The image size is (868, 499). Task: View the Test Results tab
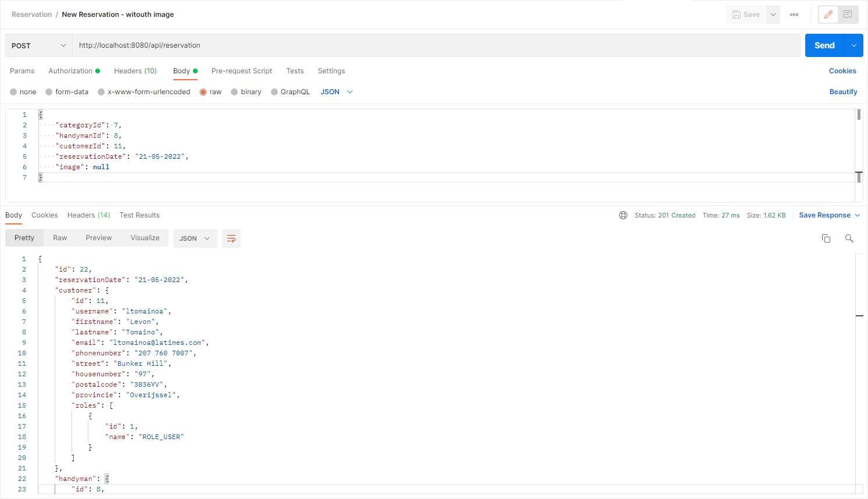(x=140, y=215)
